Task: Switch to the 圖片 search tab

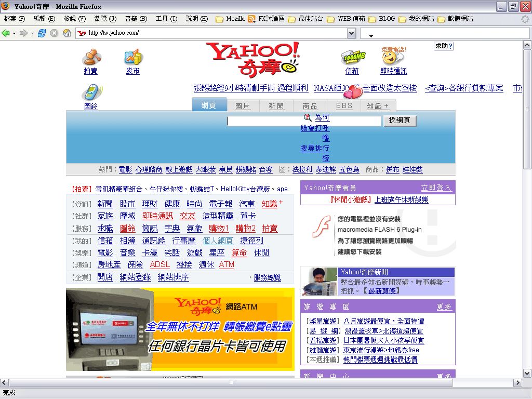Action: tap(243, 106)
